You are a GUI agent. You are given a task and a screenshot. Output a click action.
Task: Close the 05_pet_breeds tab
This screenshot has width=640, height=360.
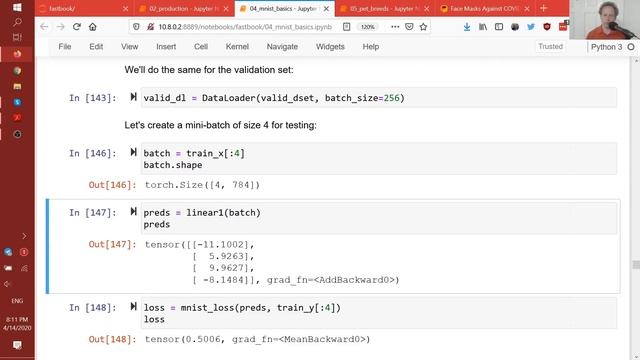coord(427,9)
